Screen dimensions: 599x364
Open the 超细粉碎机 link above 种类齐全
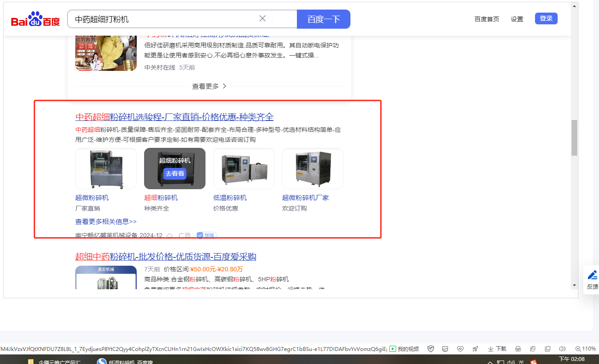point(161,198)
